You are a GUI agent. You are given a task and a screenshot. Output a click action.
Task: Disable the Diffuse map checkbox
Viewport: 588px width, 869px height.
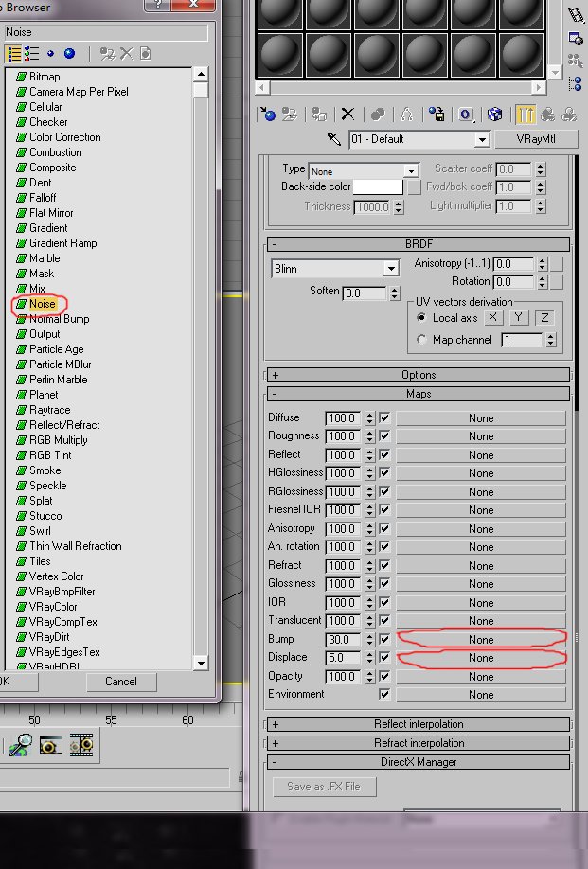(x=384, y=417)
